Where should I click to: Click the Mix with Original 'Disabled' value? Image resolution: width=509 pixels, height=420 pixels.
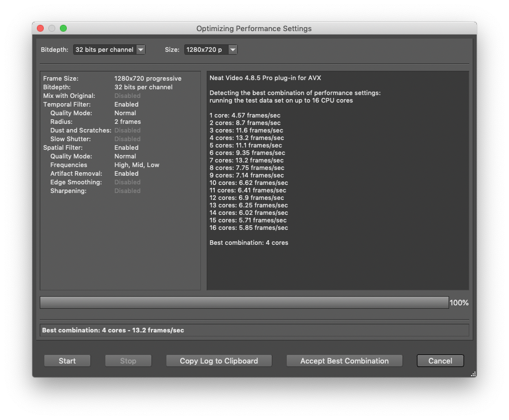point(127,96)
